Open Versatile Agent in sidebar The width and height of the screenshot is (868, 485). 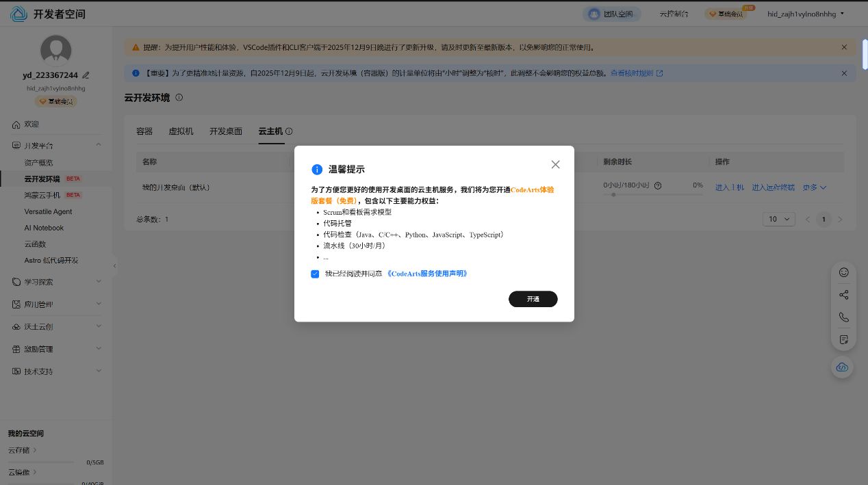[48, 211]
